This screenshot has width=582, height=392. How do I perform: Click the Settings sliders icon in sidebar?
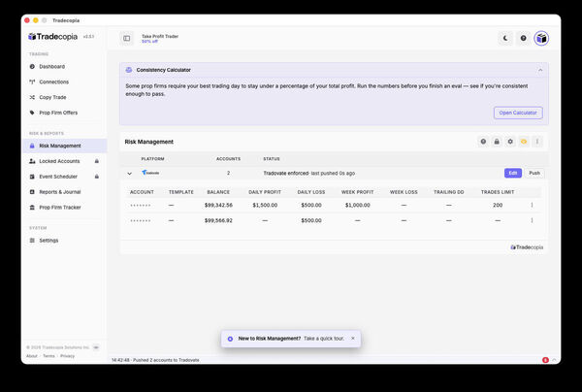click(32, 241)
